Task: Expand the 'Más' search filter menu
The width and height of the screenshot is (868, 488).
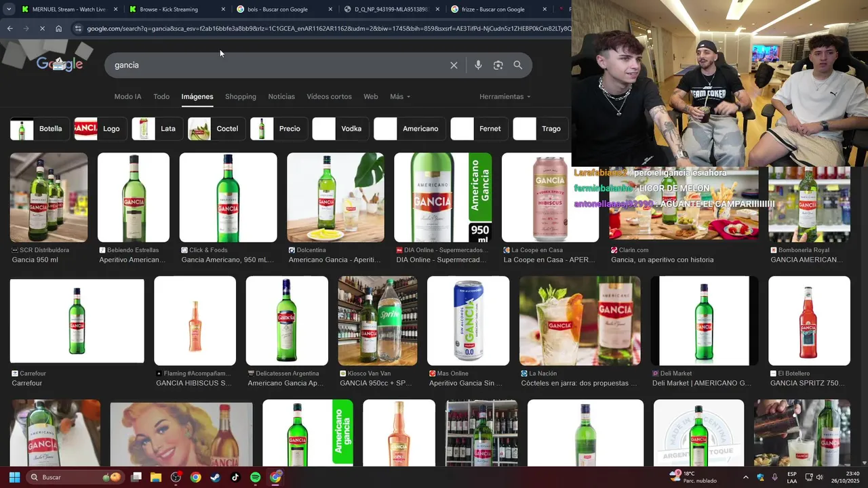Action: (x=400, y=96)
